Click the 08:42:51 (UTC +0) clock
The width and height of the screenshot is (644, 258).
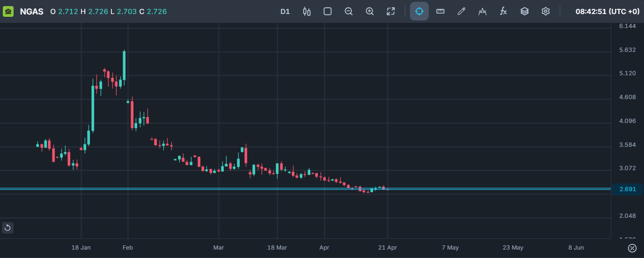[x=607, y=11]
